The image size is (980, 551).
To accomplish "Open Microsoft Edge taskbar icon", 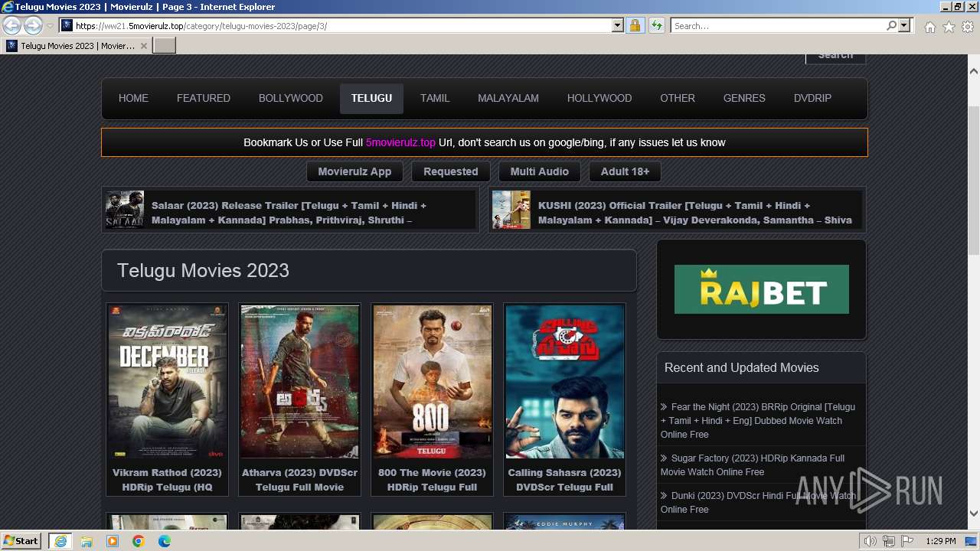I will tap(165, 541).
